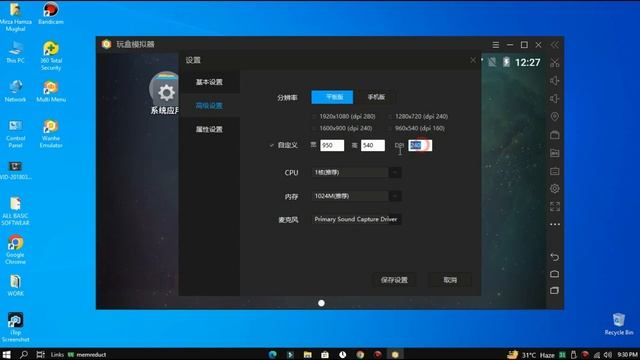Screen dimensions: 640x360
Task: Click the weather 31°C Haze widget
Action: [531, 355]
